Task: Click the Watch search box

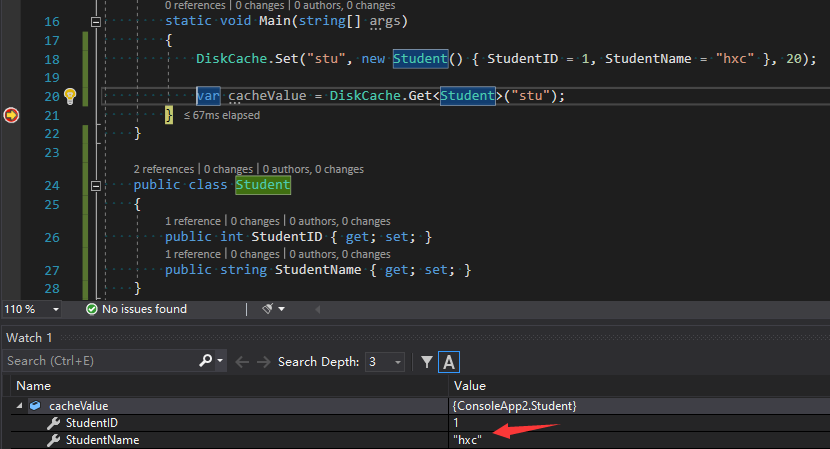Action: (101, 361)
